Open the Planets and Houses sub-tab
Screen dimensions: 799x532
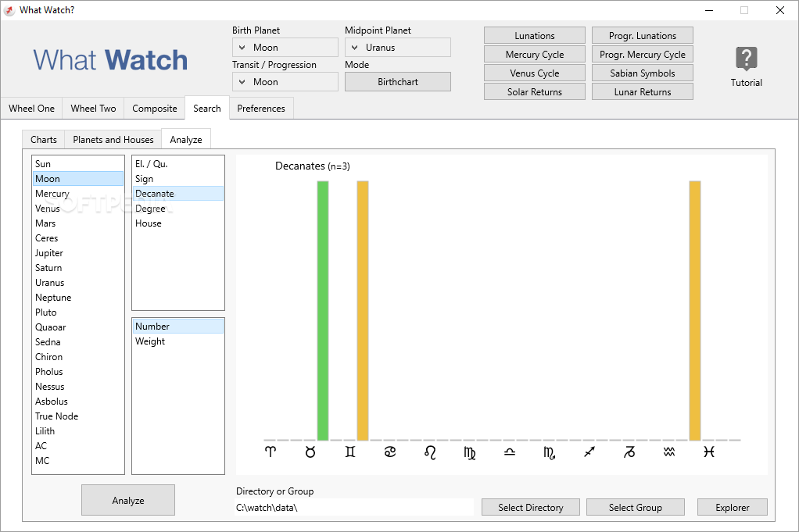tap(113, 140)
